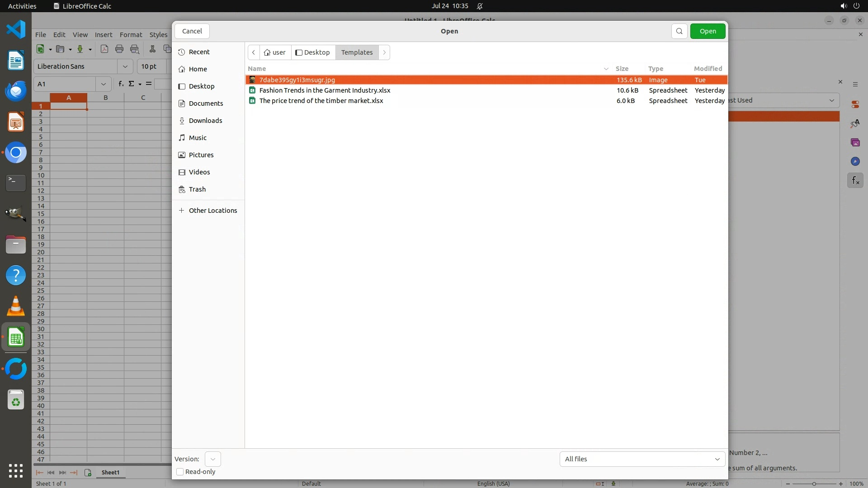The image size is (868, 488).
Task: Click the Cancel button
Action: coord(192,31)
